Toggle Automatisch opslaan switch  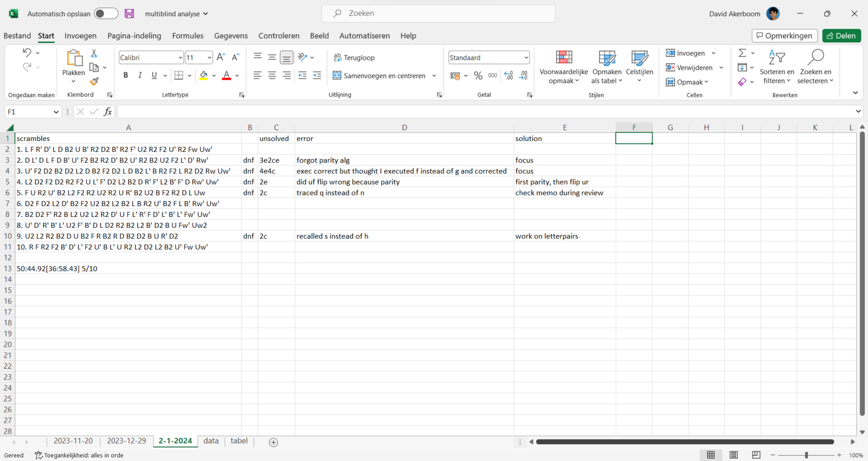coord(106,14)
